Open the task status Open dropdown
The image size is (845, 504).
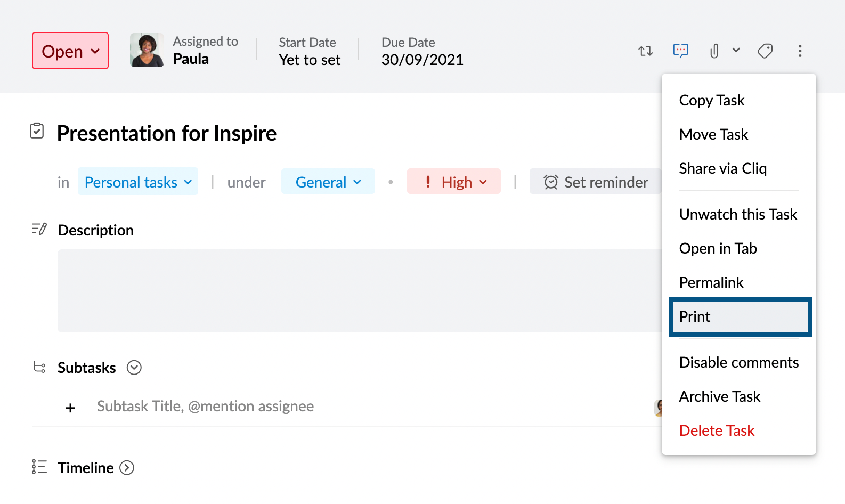[70, 51]
